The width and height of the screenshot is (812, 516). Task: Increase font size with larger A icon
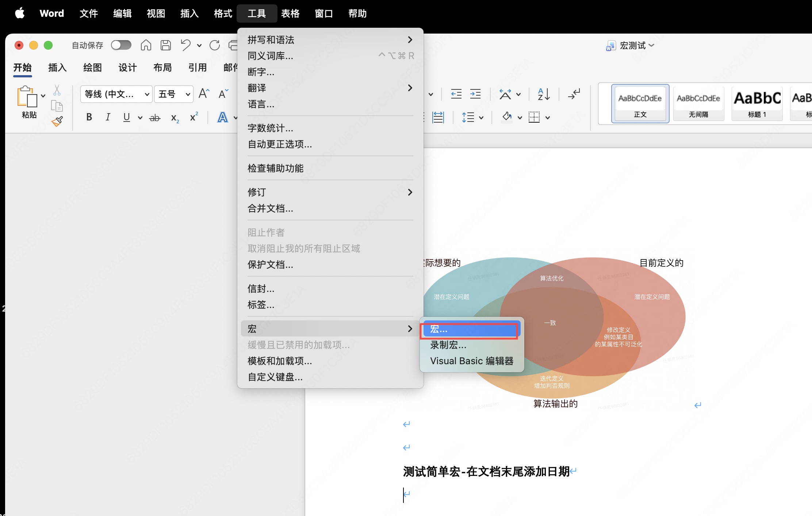pyautogui.click(x=204, y=94)
